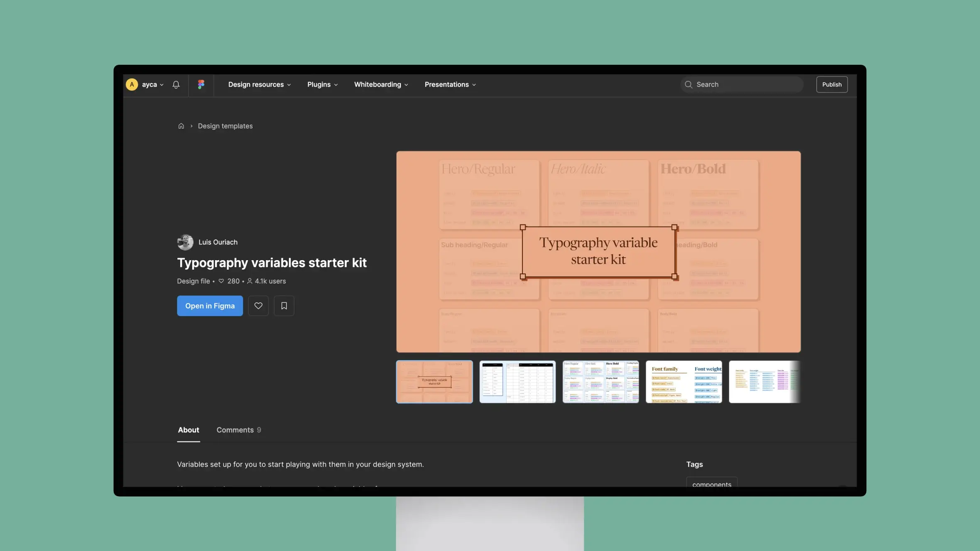Click the second preview thumbnail
The image size is (980, 551).
coord(517,381)
